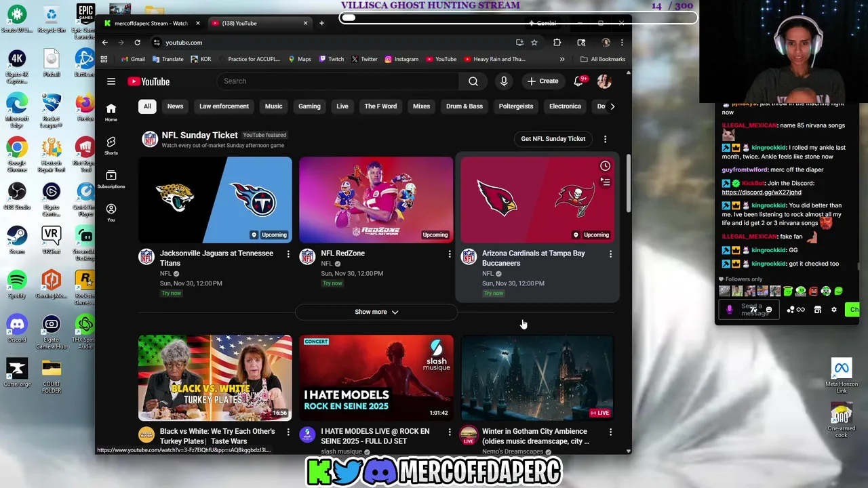Add Cardinals game to queue
This screenshot has width=868, height=488.
pos(605,182)
